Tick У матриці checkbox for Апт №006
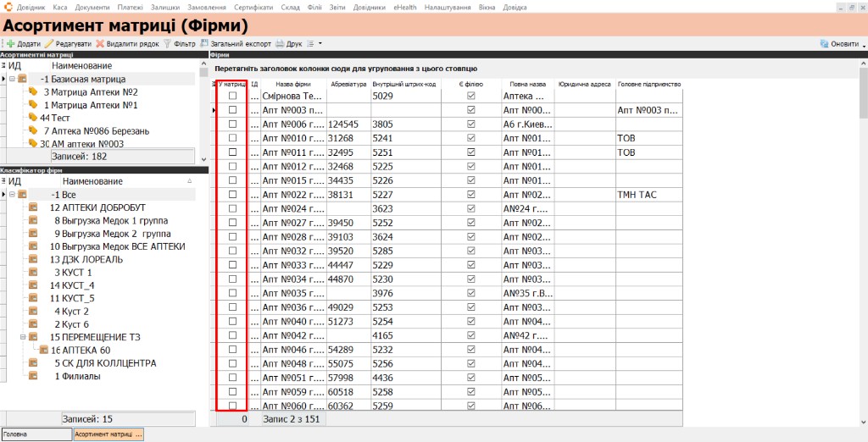The width and height of the screenshot is (868, 442). 232,124
